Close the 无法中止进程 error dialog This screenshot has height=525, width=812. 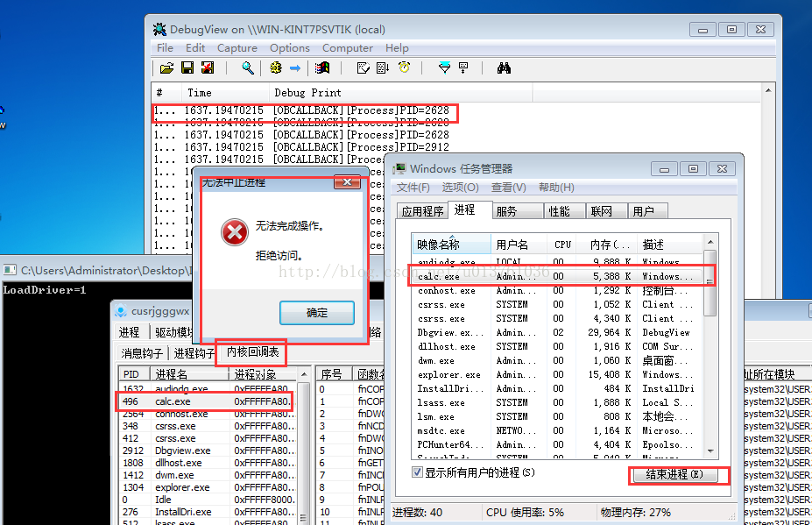[347, 182]
